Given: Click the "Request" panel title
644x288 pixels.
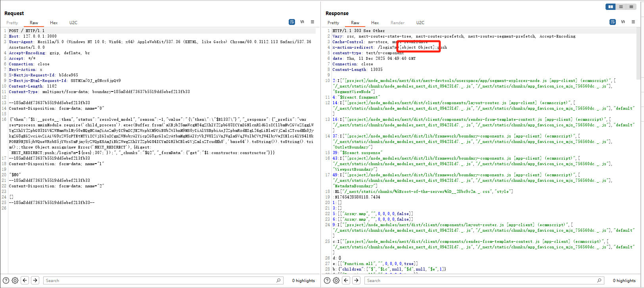Looking at the screenshot, I should tap(14, 13).
